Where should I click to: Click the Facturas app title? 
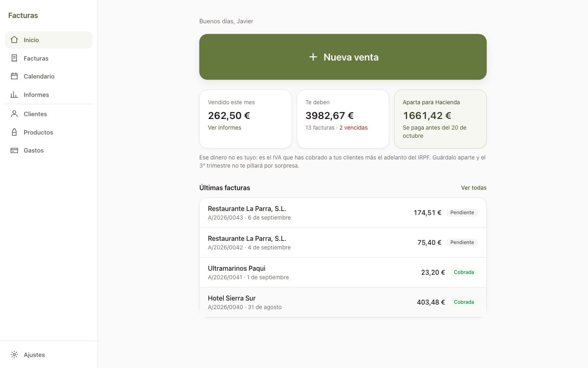(23, 16)
